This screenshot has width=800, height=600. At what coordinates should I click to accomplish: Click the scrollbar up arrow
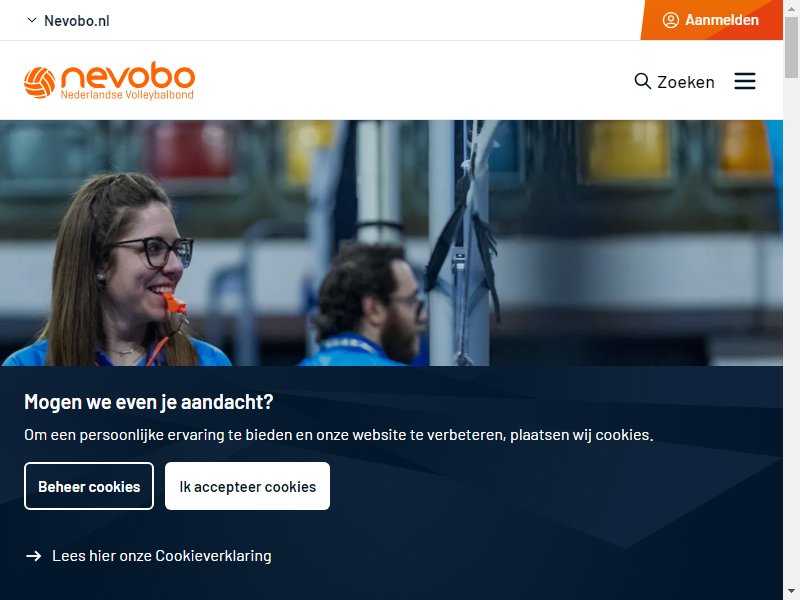pyautogui.click(x=791, y=8)
